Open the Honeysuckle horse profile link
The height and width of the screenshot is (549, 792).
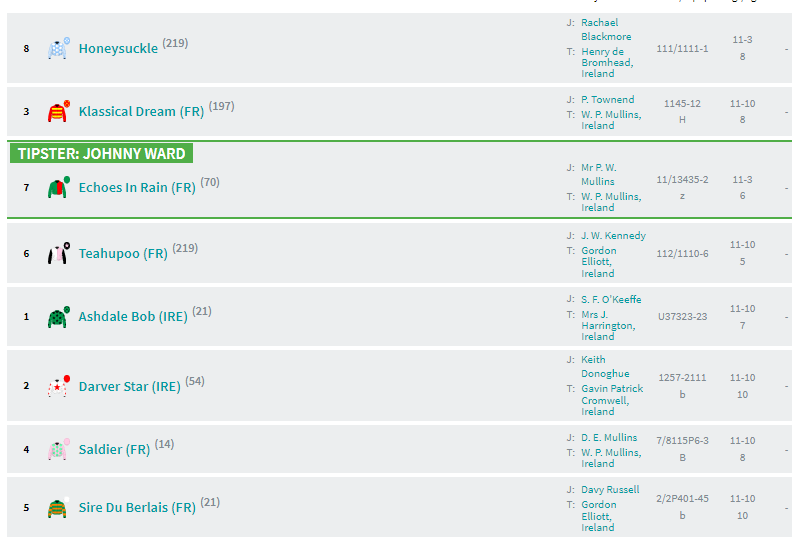point(118,48)
